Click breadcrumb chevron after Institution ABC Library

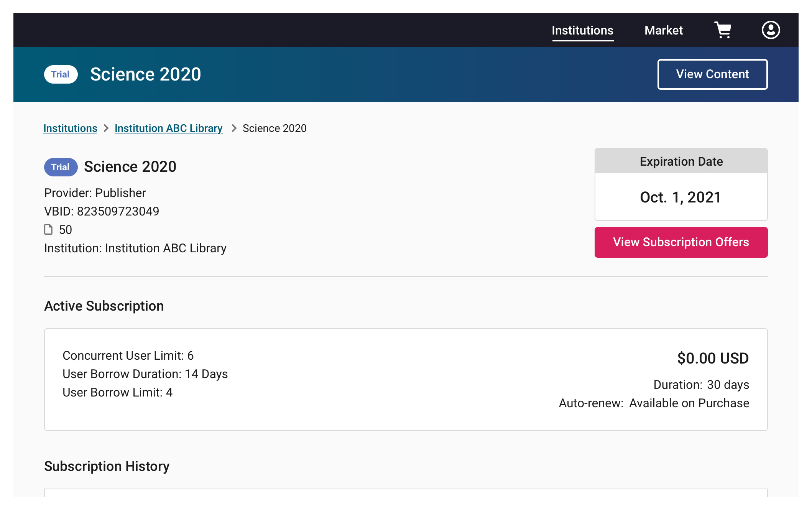click(234, 128)
